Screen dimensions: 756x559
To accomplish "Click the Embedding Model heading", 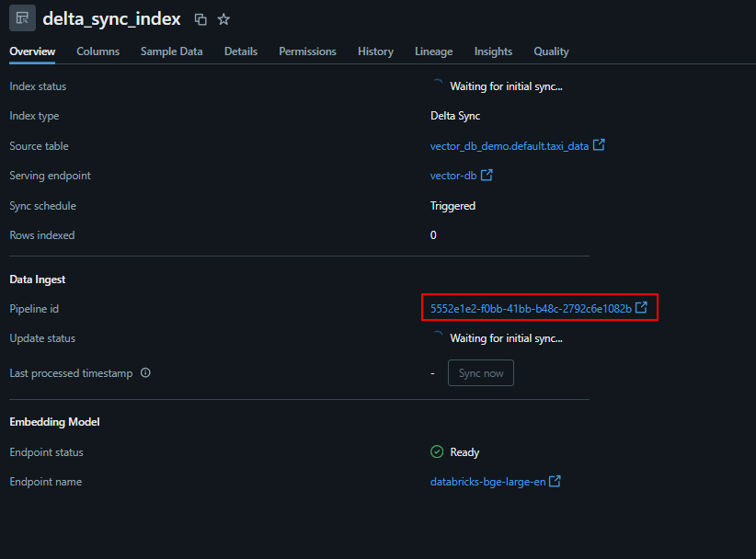I will click(x=54, y=422).
